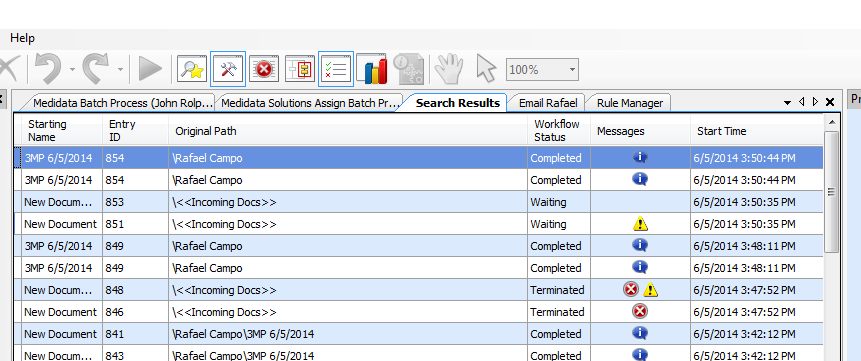
Task: Click info message icon in entry 843 row
Action: (640, 354)
